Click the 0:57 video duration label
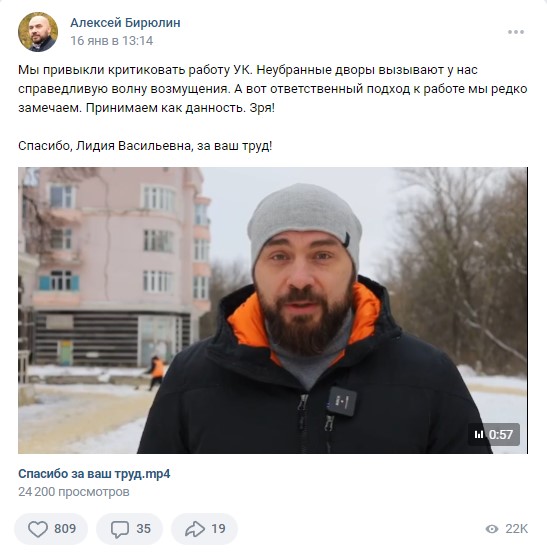The width and height of the screenshot is (547, 556). 501,434
